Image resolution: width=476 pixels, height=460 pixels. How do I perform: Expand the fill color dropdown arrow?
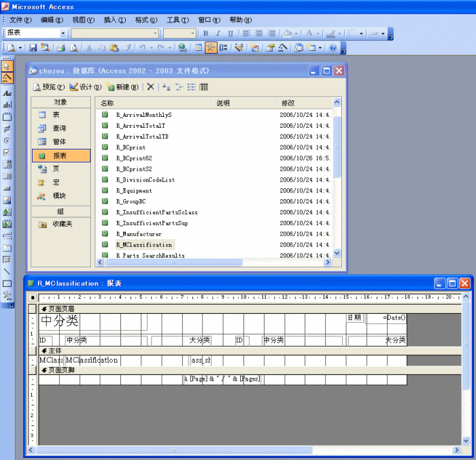296,33
